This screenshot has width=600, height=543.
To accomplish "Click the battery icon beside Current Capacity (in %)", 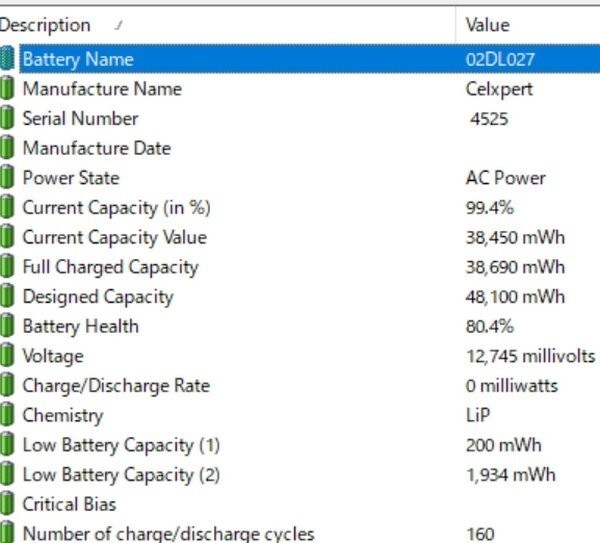I will pyautogui.click(x=7, y=207).
